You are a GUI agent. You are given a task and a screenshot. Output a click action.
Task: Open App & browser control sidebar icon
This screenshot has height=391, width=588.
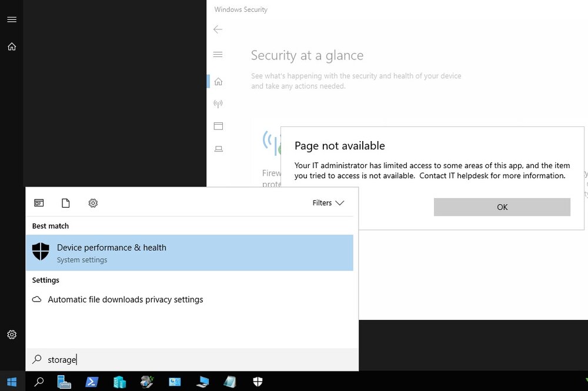[218, 126]
